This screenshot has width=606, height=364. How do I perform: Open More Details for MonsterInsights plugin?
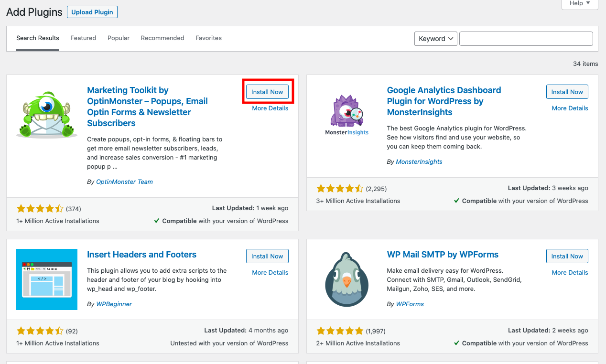(x=570, y=108)
